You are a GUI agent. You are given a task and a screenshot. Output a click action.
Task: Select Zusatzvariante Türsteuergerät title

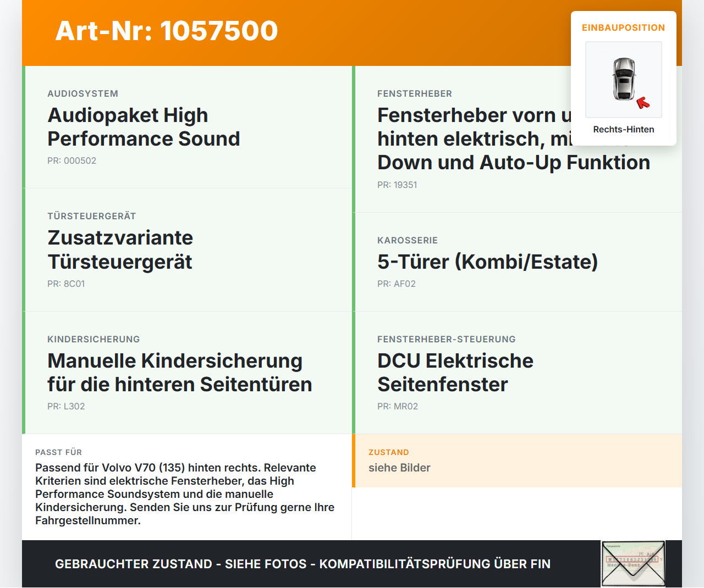[120, 249]
